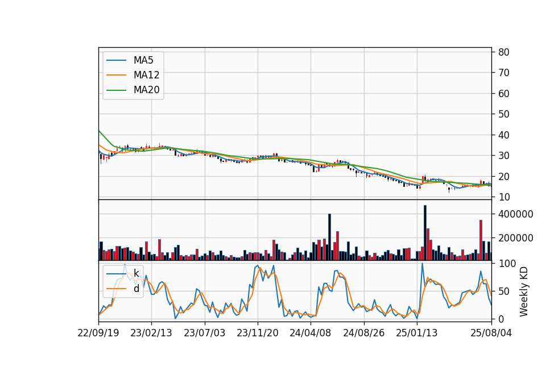546x392 pixels.
Task: Click the tall red volume bar near 25/08/04
Action: (x=481, y=240)
